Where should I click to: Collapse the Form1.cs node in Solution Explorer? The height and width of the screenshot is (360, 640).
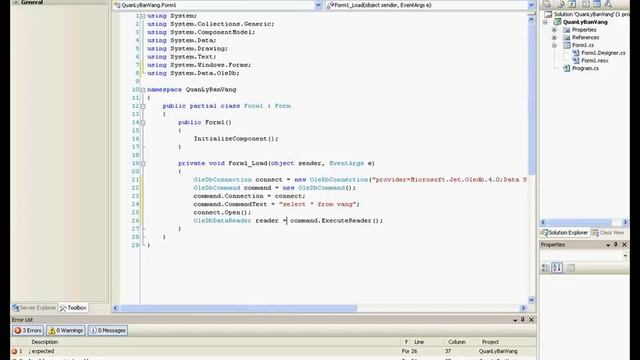point(554,45)
